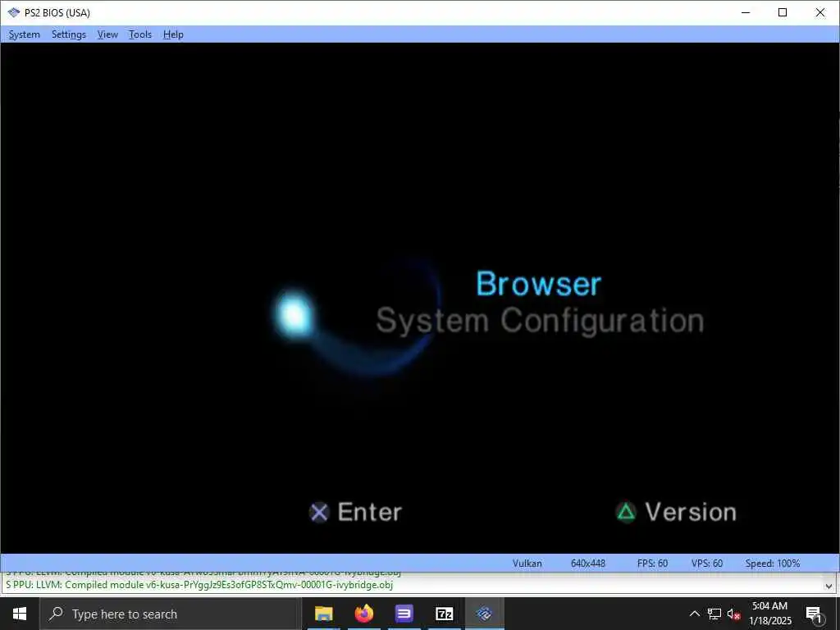Select Browser in the PS2 menu
840x630 pixels.
coord(538,283)
